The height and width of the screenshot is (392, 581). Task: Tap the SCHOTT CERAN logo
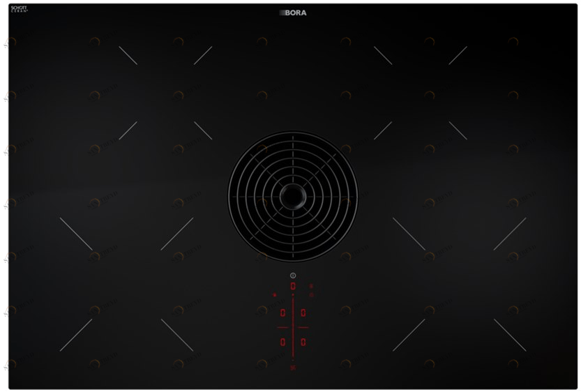pos(19,9)
